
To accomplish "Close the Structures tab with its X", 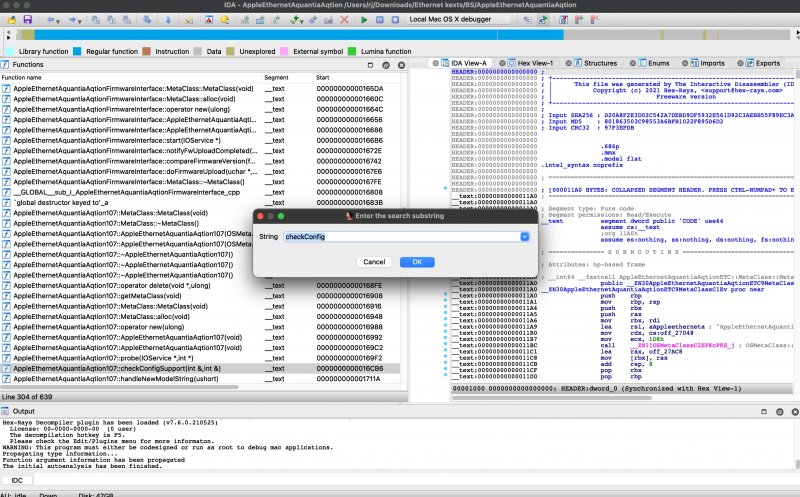I will click(569, 63).
